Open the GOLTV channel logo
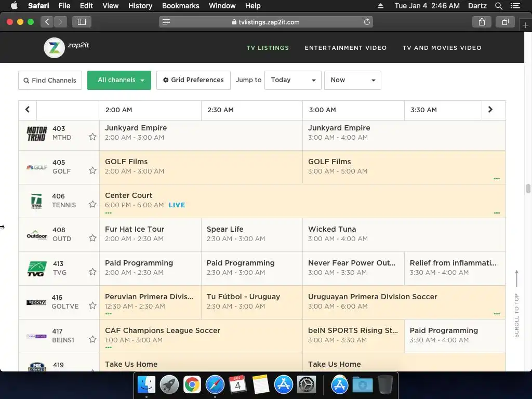The height and width of the screenshot is (399, 532). coord(36,302)
